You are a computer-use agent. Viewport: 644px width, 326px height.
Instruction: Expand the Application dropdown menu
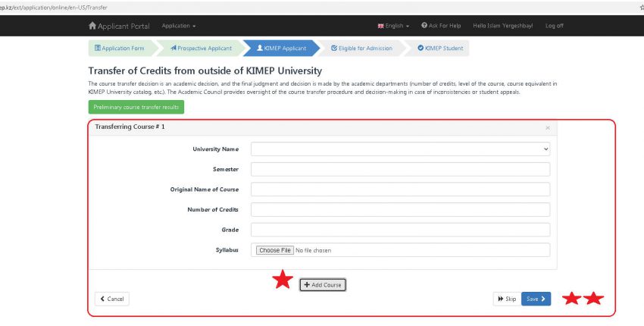pyautogui.click(x=179, y=26)
